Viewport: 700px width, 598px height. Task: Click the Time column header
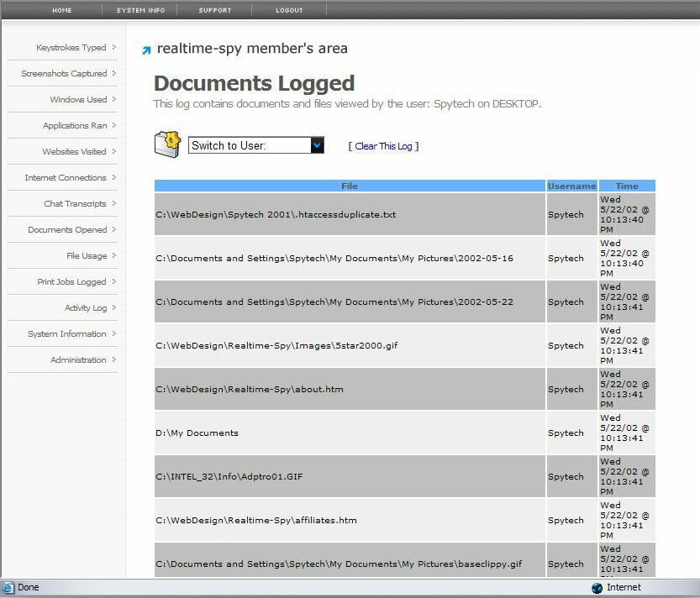[627, 186]
